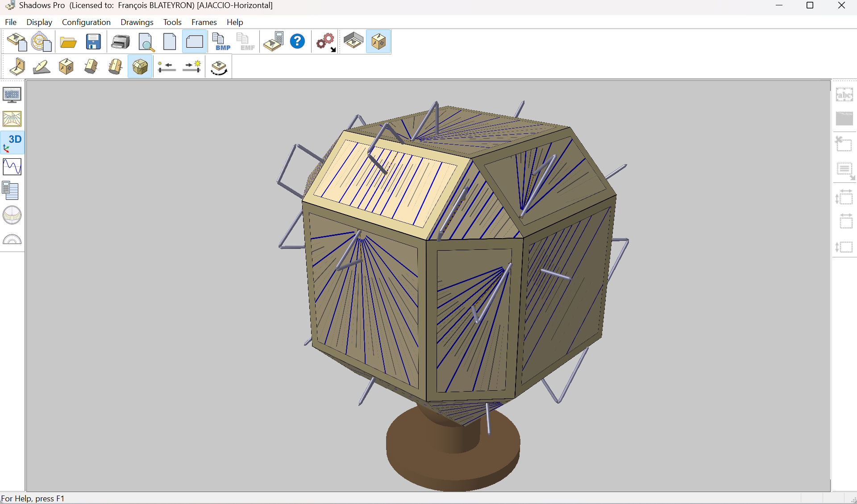This screenshot has width=857, height=504.
Task: Choose the polygonal column sundial shape
Action: click(115, 67)
